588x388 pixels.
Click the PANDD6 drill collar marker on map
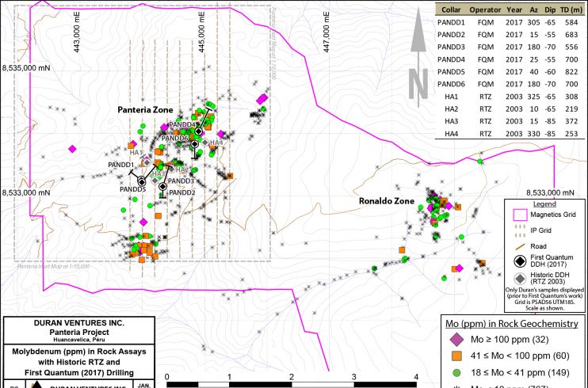tap(194, 144)
